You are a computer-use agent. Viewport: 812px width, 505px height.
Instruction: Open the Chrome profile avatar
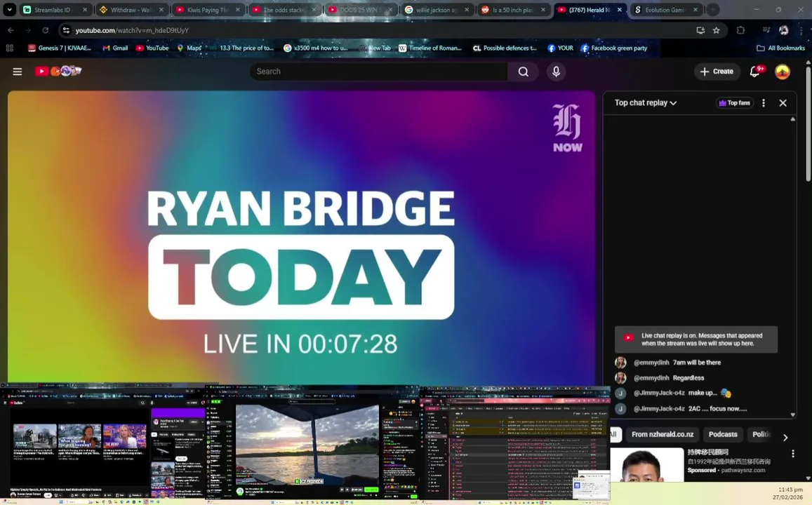[784, 31]
